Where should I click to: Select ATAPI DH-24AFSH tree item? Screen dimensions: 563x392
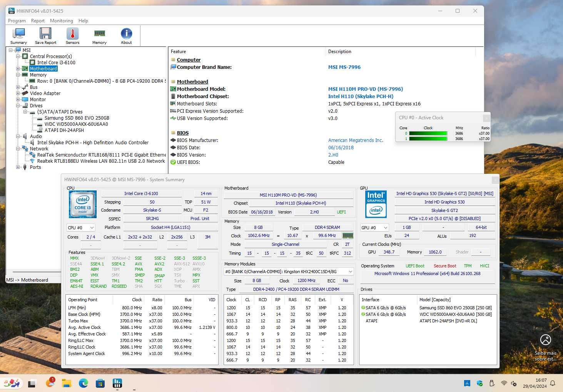pyautogui.click(x=64, y=130)
